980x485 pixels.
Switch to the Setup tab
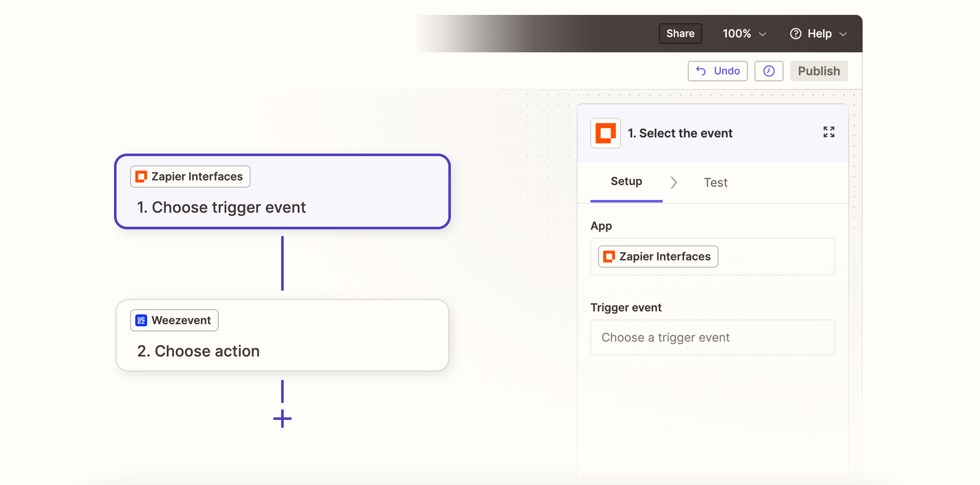pos(626,182)
